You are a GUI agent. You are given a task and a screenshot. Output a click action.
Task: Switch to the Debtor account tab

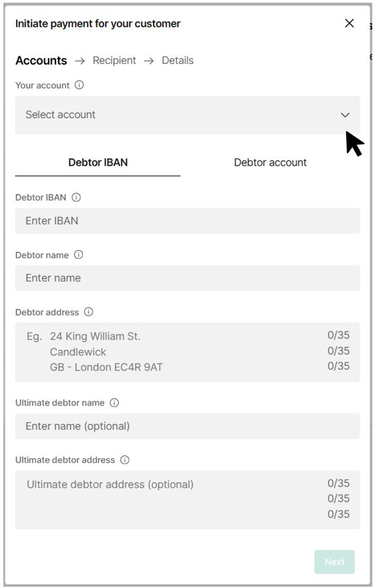pos(270,162)
